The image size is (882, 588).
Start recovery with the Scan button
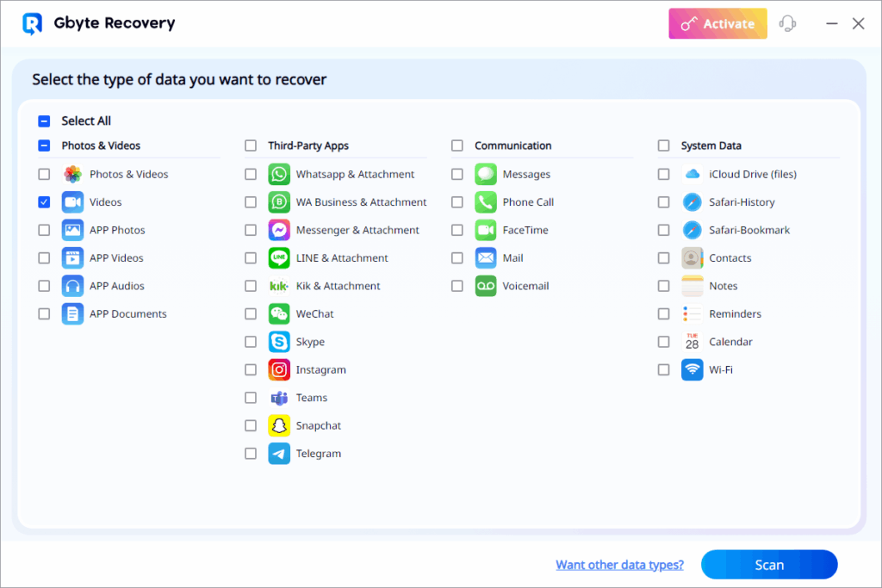[x=769, y=565]
